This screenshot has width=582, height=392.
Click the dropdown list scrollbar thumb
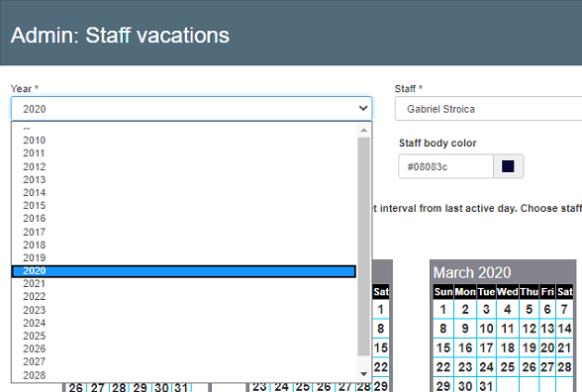(x=364, y=246)
